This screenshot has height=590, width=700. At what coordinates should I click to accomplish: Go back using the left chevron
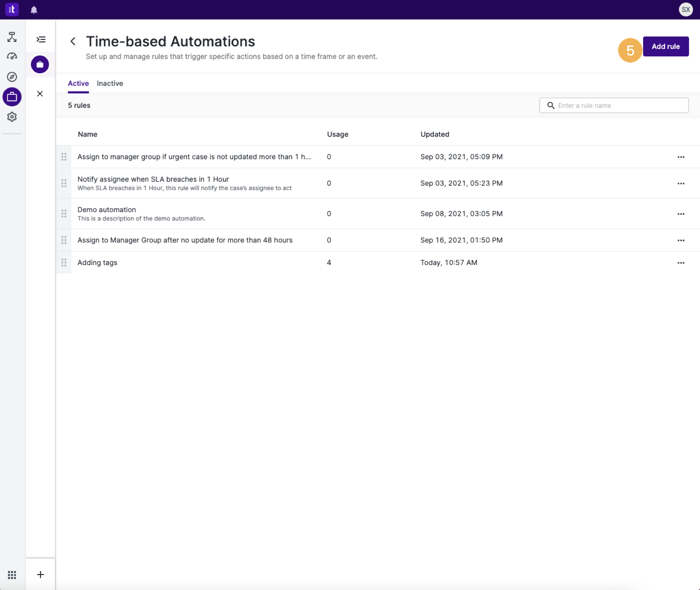73,41
